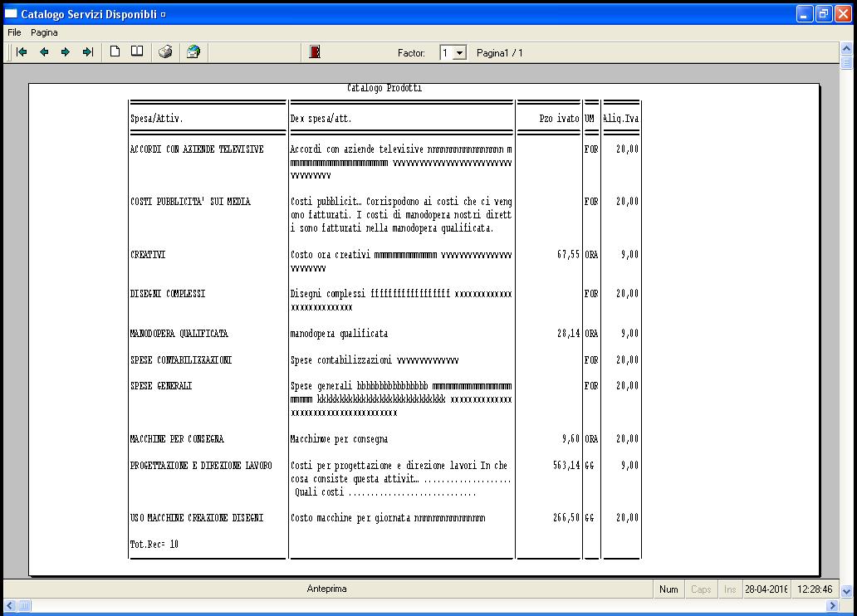
Task: Click the Tot.Rec= 10 total line
Action: (x=154, y=545)
